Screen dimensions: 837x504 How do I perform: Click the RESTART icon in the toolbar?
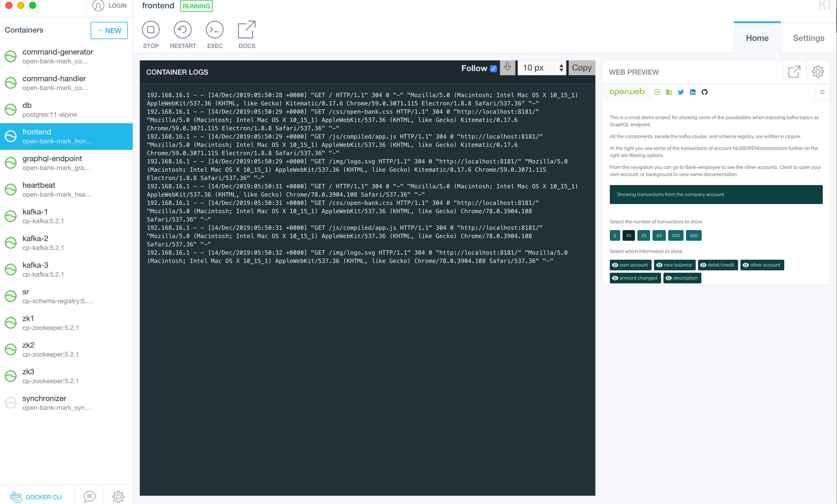point(183,30)
